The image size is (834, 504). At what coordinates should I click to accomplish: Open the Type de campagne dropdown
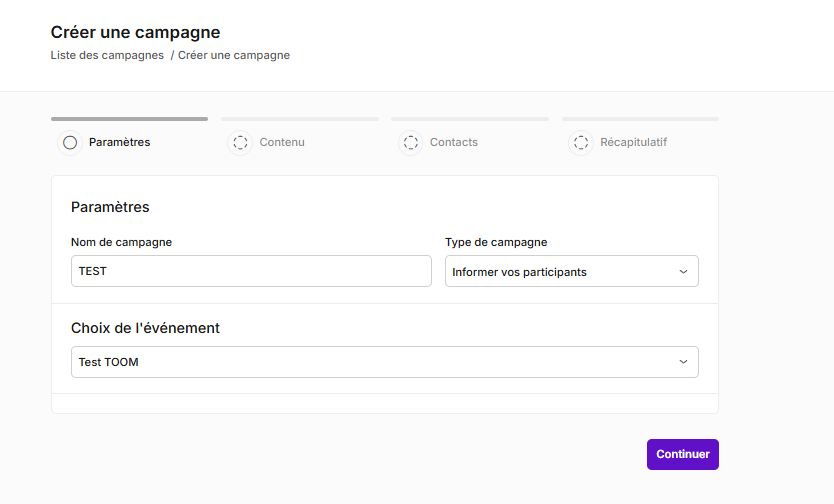point(572,271)
